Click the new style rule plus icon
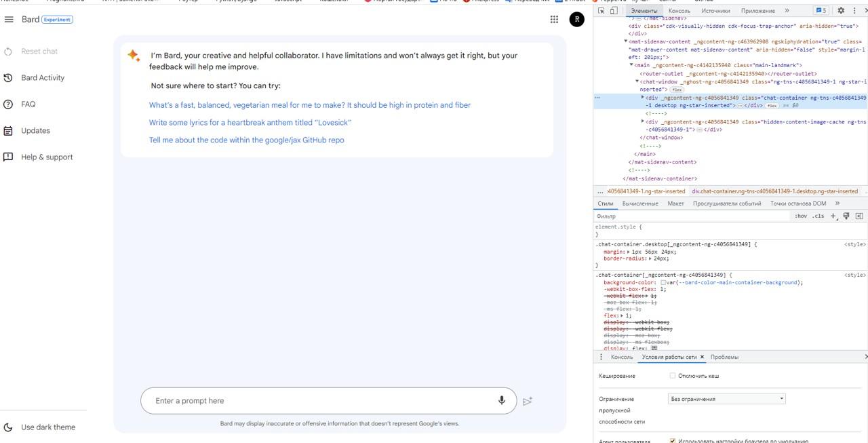The height and width of the screenshot is (443, 868). 833,216
